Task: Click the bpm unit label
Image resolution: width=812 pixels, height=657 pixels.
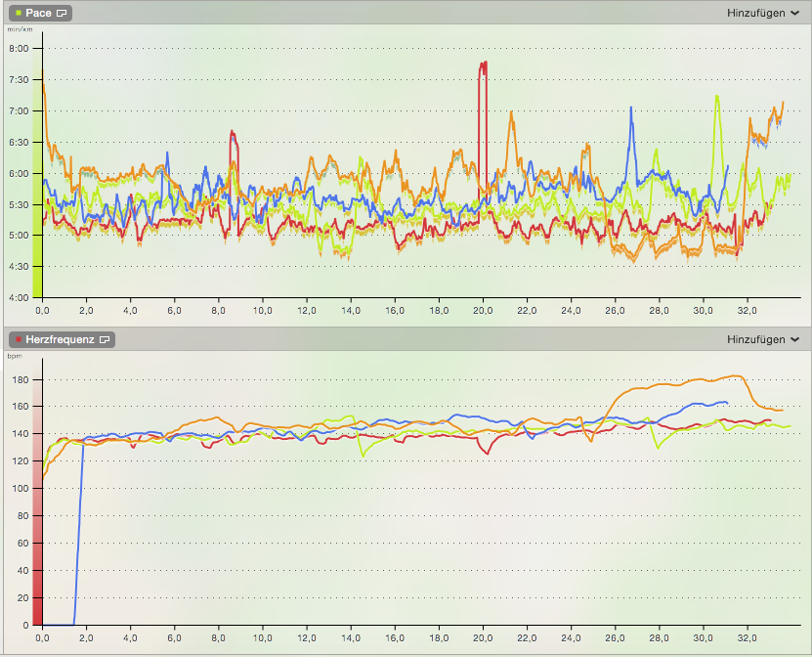Action: point(15,356)
